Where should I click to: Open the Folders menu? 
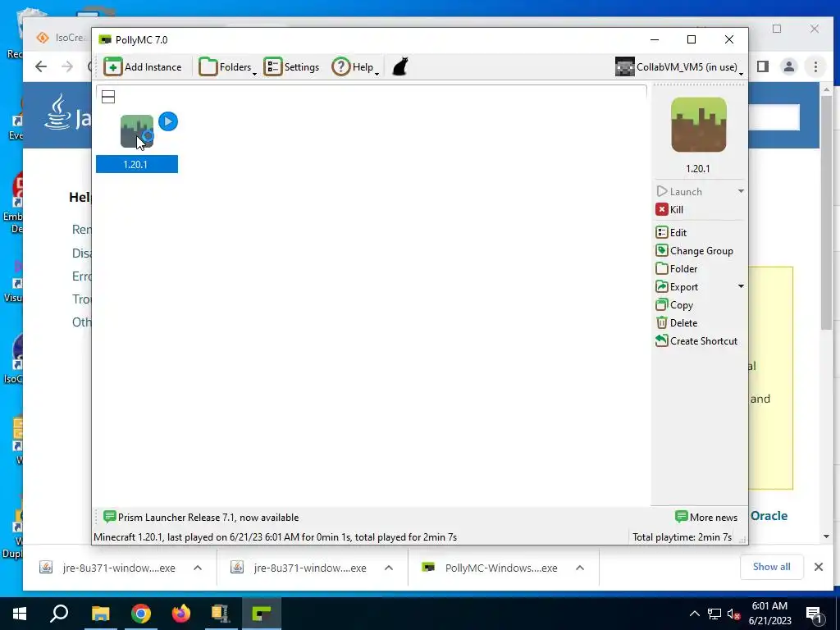(227, 67)
